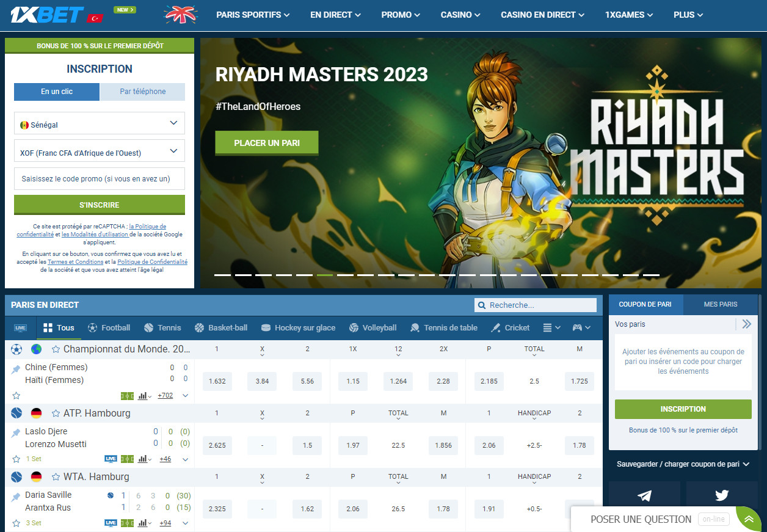The width and height of the screenshot is (767, 532).
Task: Click tennis ball icon beside ATP. Hambourg
Action: 16,413
